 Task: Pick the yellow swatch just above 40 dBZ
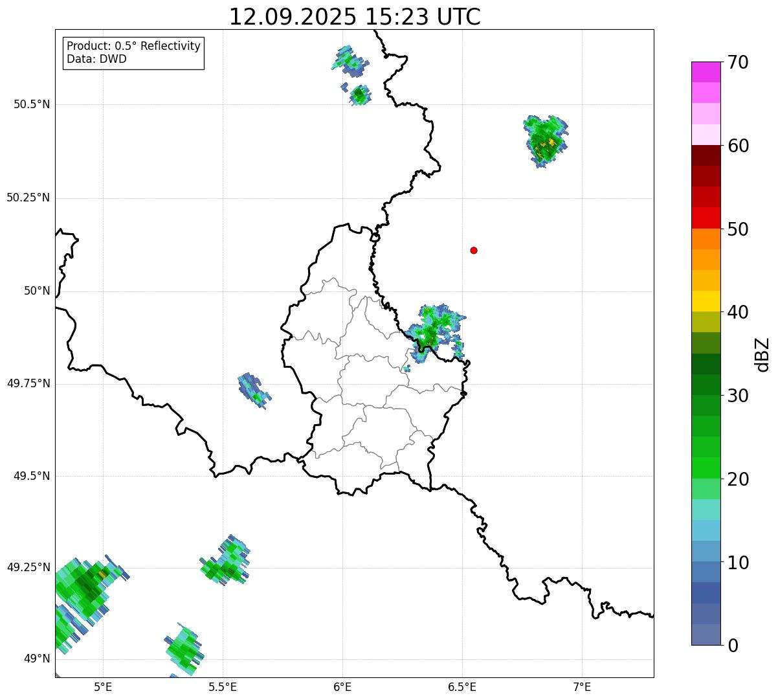coord(706,301)
